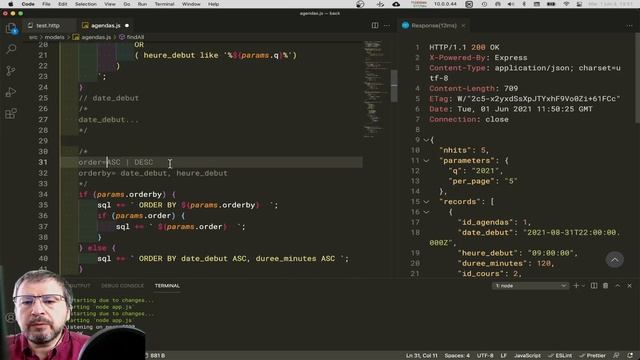Open the node terminal selector dropdown
This screenshot has width=640, height=360.
(530, 286)
